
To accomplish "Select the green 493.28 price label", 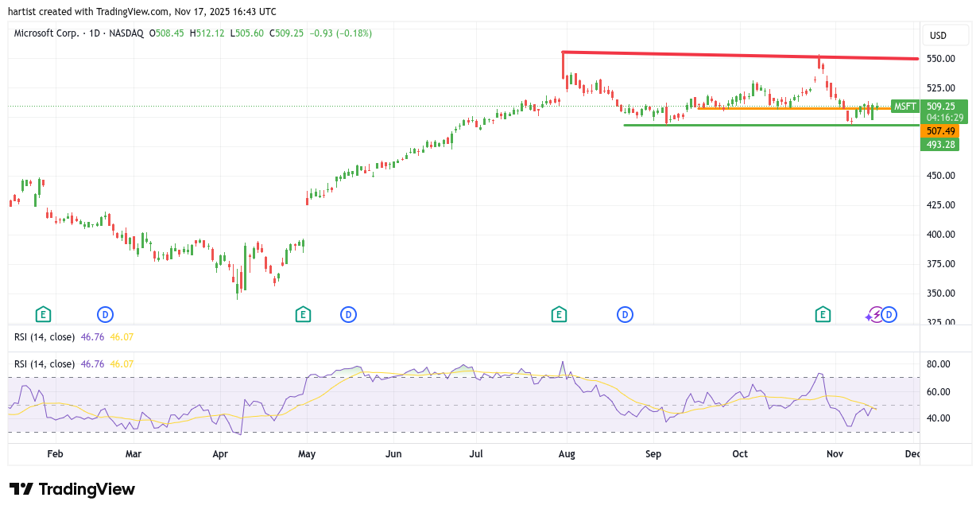I will 939,144.
